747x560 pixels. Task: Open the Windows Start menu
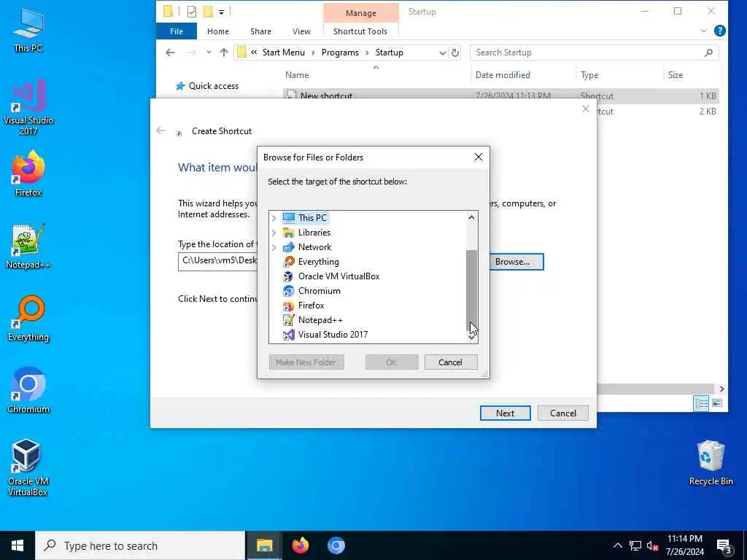pos(18,545)
